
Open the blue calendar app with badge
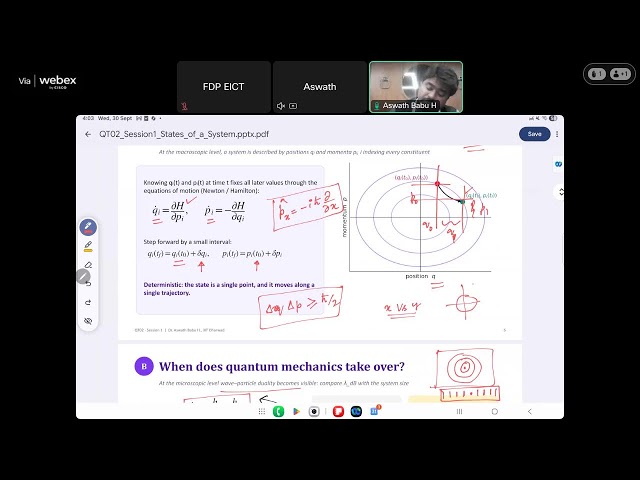pyautogui.click(x=374, y=411)
